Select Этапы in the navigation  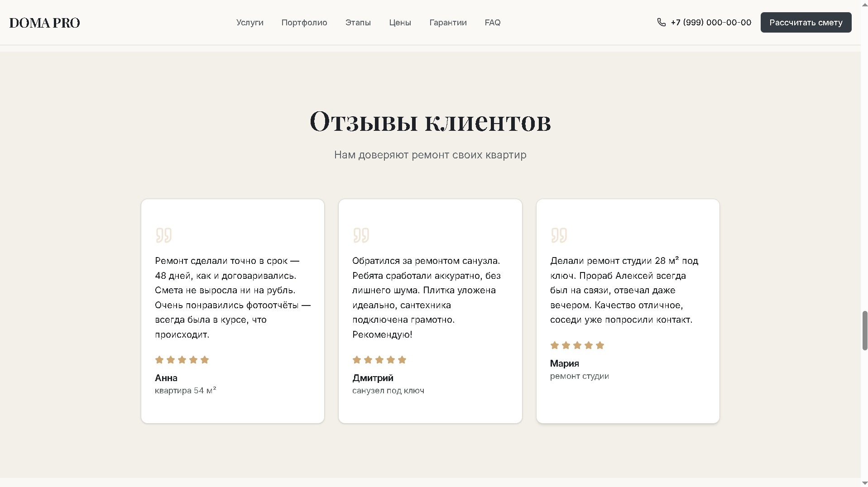tap(358, 23)
